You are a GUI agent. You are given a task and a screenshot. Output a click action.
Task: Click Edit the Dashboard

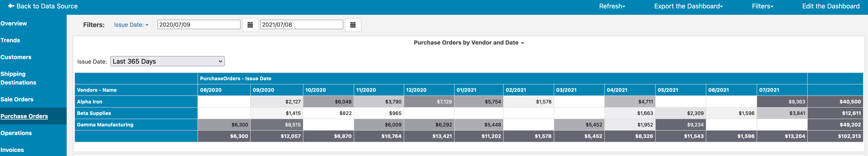831,6
